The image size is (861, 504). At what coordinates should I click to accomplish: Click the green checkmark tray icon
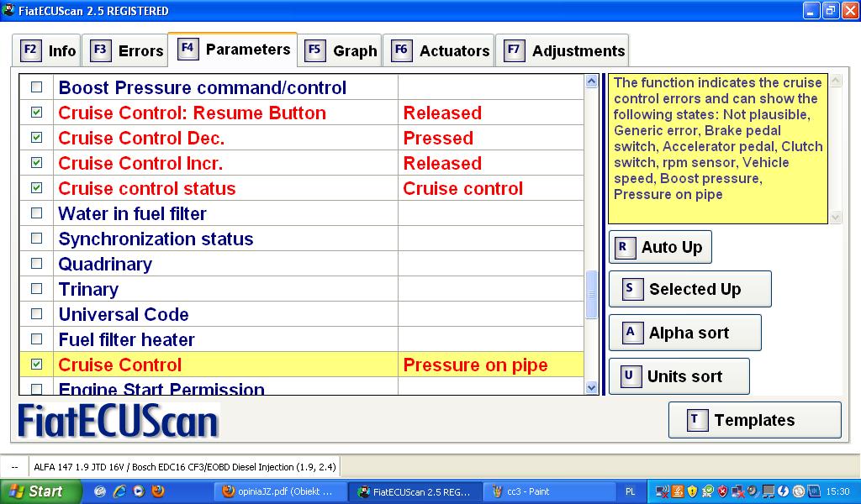708,491
